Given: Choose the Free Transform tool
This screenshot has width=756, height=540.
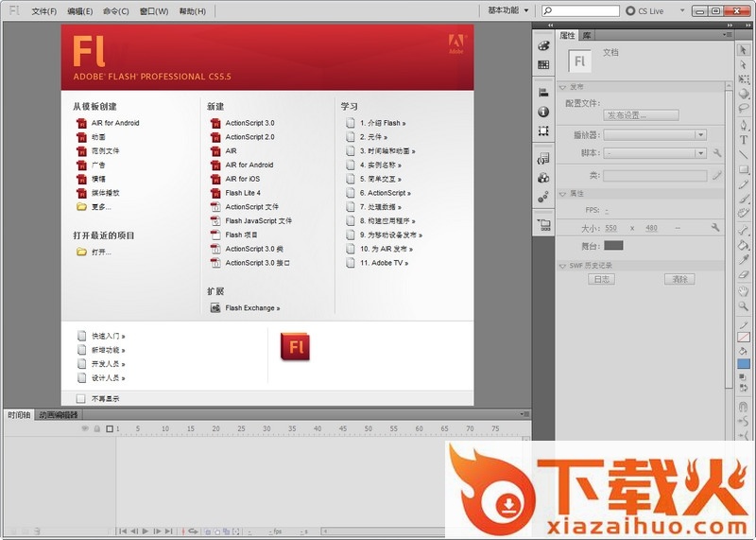Looking at the screenshot, I should point(744,78).
